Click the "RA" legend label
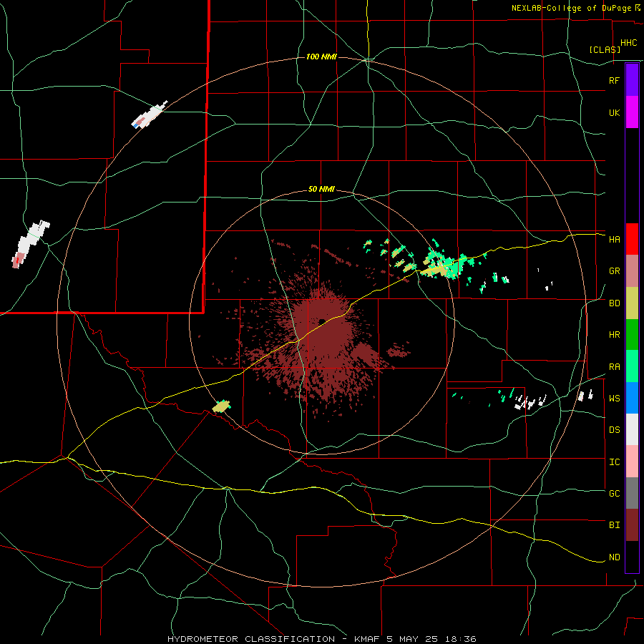The image size is (644, 644). [614, 367]
